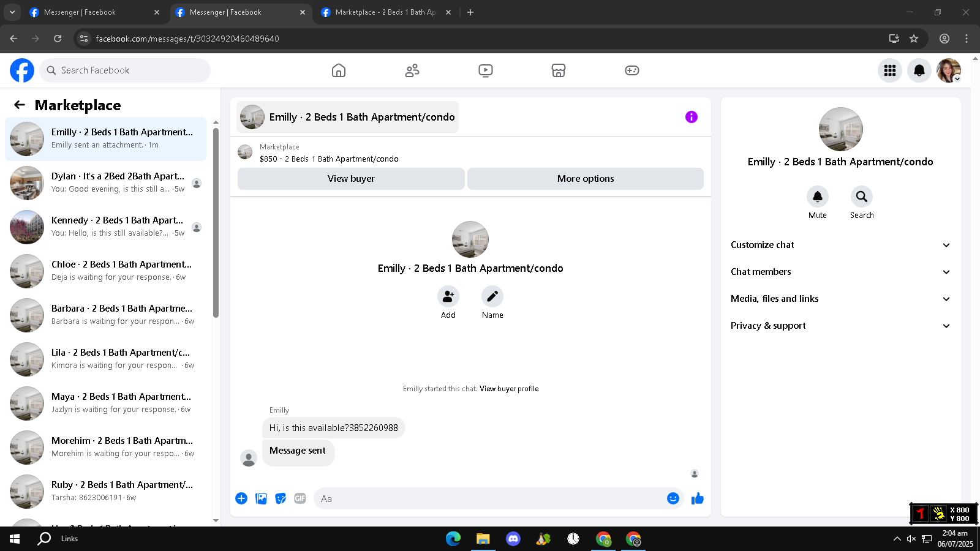Choose a GIF icon
The width and height of the screenshot is (980, 551).
coord(300,498)
